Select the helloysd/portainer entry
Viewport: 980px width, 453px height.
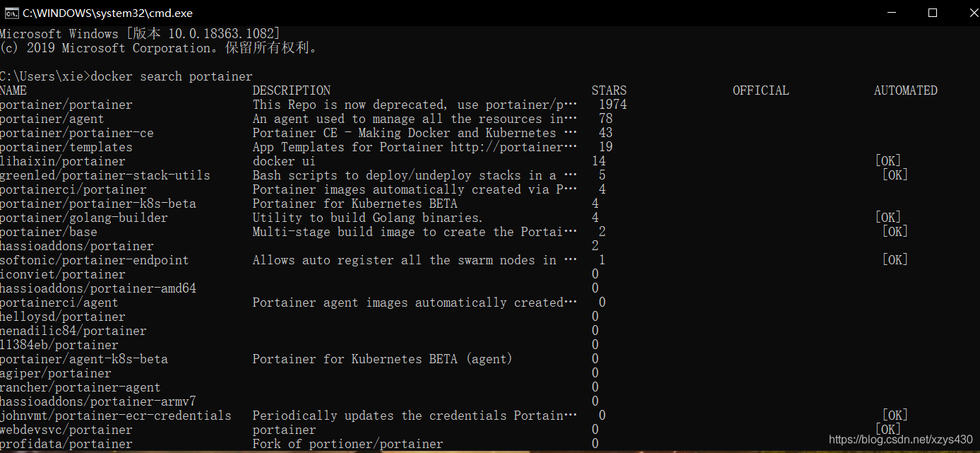(63, 317)
